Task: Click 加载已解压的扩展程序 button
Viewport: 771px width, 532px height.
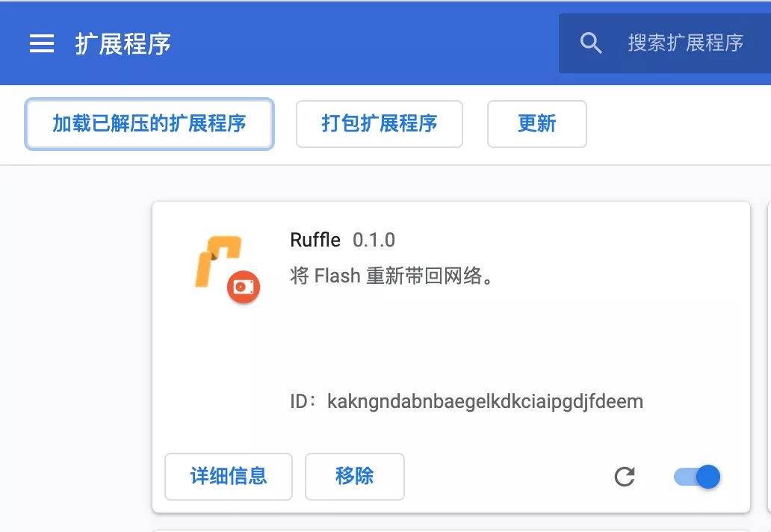Action: click(149, 124)
